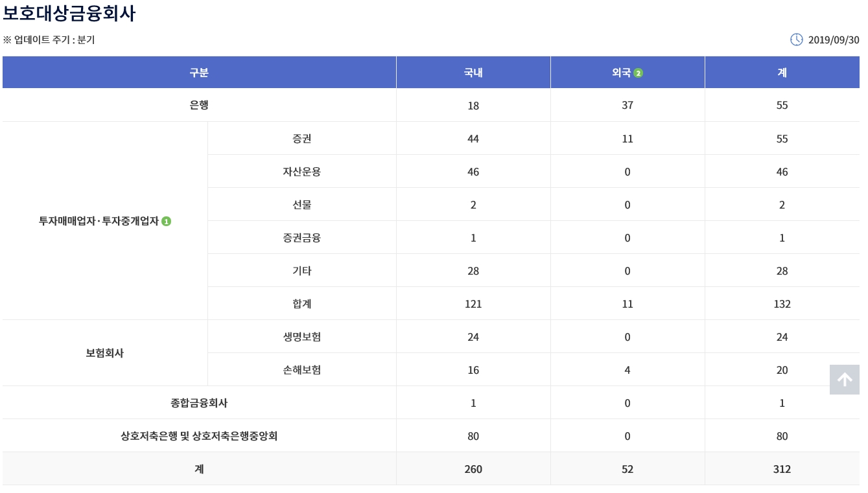Viewport: 868px width, 493px height.
Task: Select the 기타 row label
Action: pyautogui.click(x=302, y=271)
